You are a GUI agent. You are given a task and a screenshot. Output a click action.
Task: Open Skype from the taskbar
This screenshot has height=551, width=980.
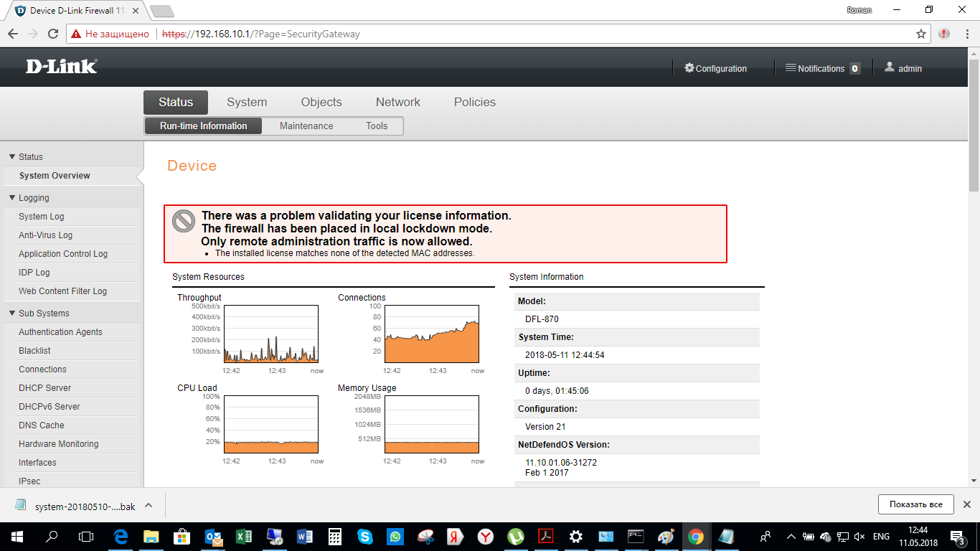click(x=365, y=536)
